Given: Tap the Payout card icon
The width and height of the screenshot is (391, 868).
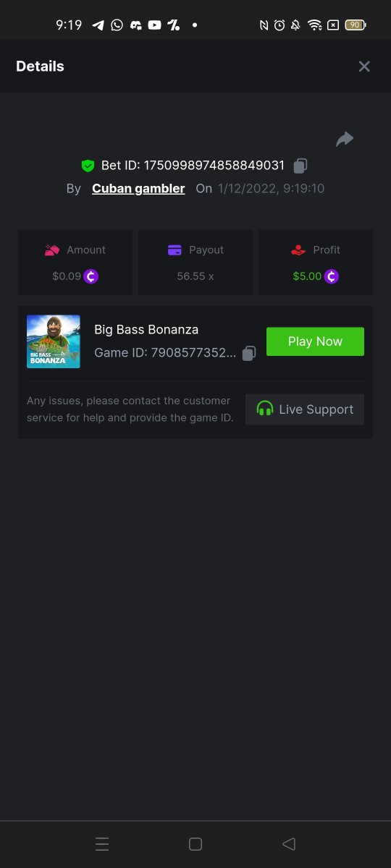Looking at the screenshot, I should [175, 250].
